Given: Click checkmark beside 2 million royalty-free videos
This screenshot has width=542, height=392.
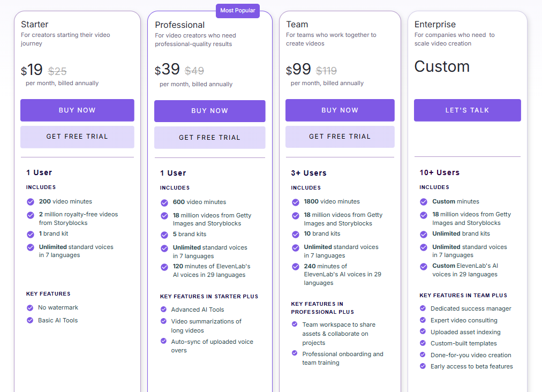Looking at the screenshot, I should pyautogui.click(x=31, y=215).
